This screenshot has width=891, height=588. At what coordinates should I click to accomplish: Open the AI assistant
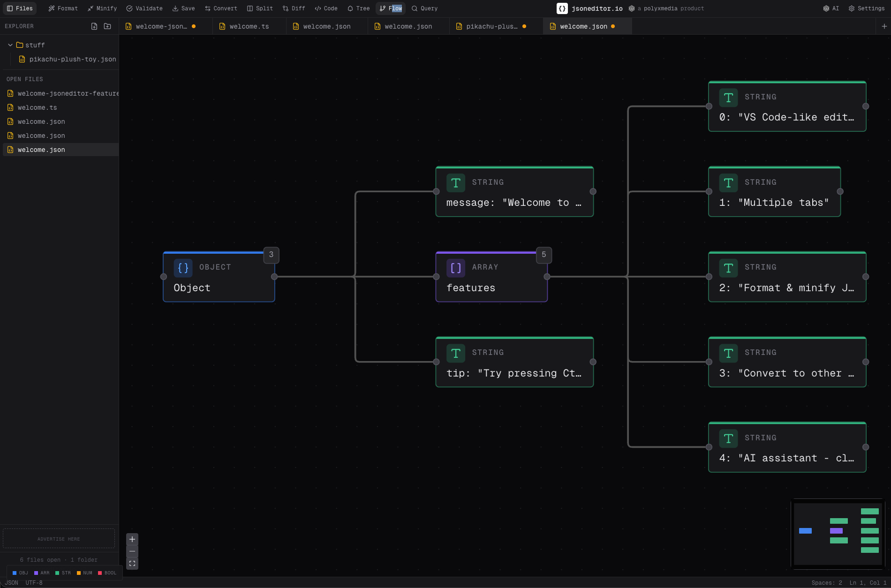tap(831, 8)
